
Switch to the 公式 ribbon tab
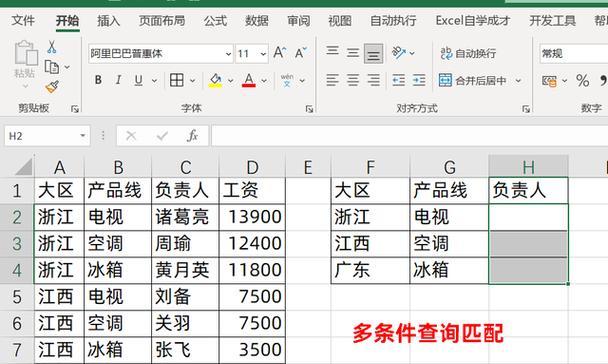pos(215,21)
